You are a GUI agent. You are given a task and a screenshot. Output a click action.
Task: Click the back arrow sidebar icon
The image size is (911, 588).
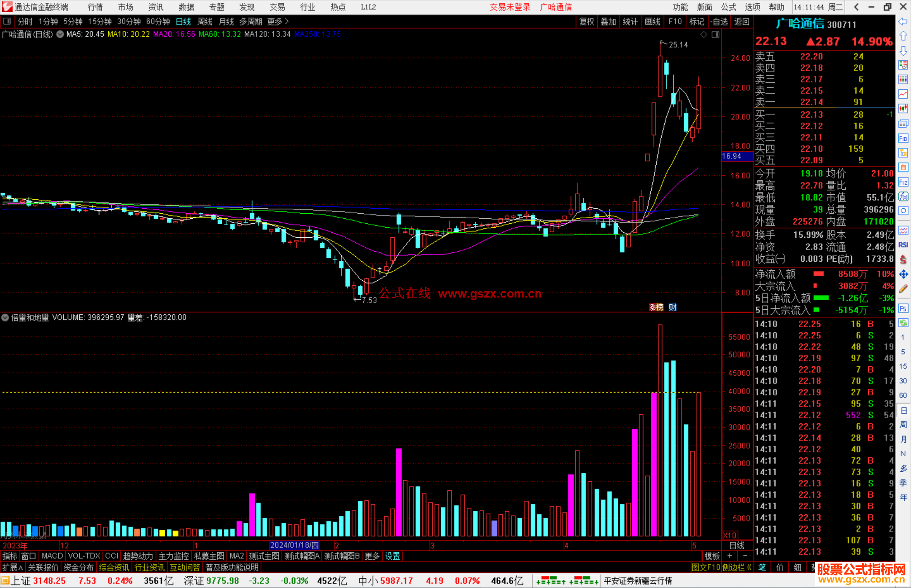tap(903, 21)
